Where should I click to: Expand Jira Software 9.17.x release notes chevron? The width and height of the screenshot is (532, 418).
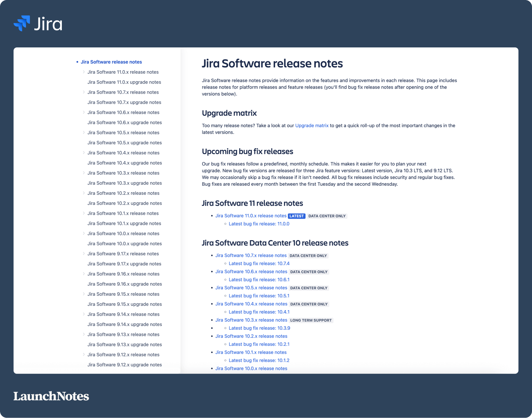click(x=84, y=254)
